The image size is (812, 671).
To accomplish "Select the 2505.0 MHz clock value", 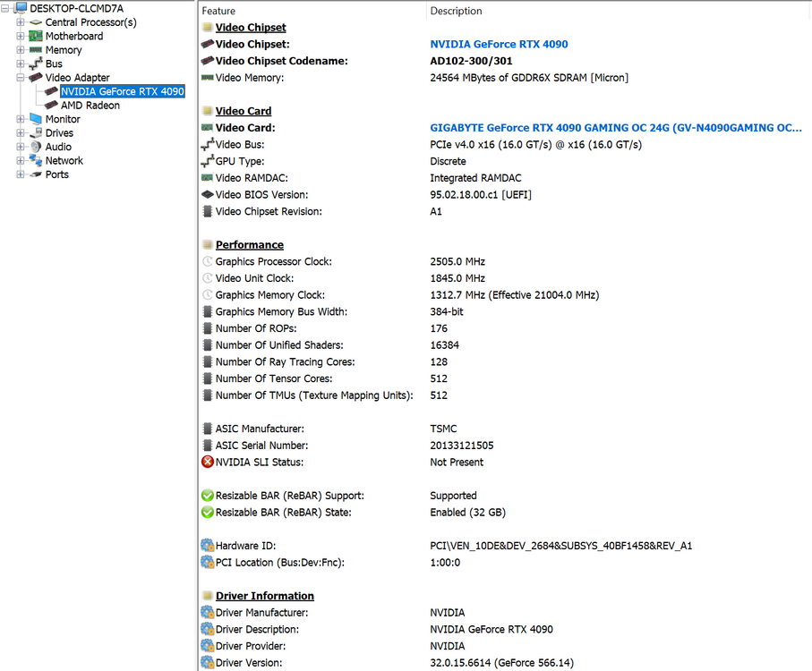I will 457,262.
